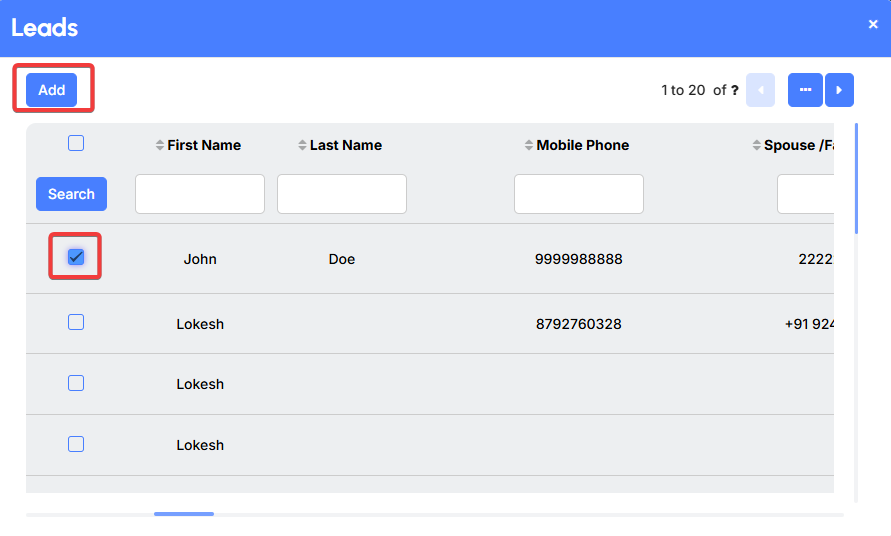Sort by Mobile Phone column arrows
The height and width of the screenshot is (536, 891).
(x=529, y=145)
